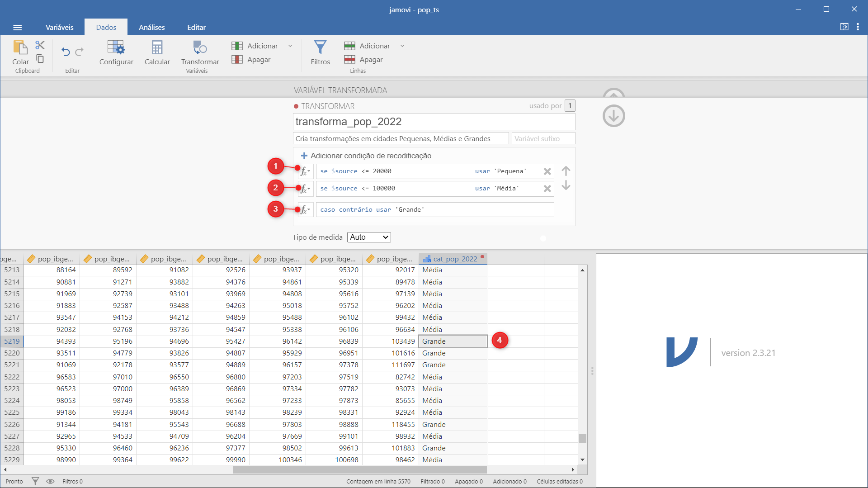Image resolution: width=868 pixels, height=488 pixels.
Task: Switch to the Análises tab
Action: (151, 27)
